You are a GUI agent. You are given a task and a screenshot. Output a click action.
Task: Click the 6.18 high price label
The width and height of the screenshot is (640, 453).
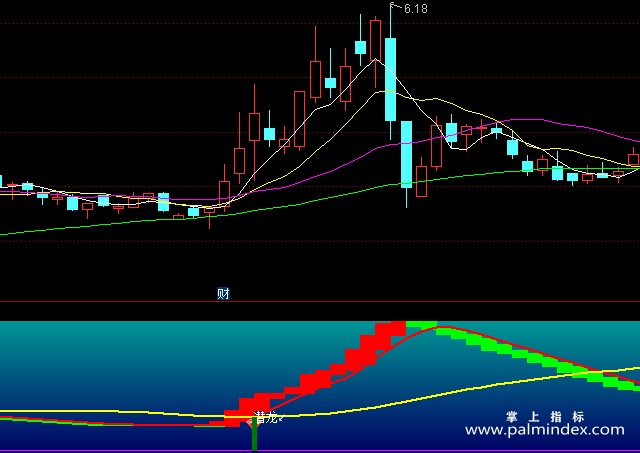416,9
